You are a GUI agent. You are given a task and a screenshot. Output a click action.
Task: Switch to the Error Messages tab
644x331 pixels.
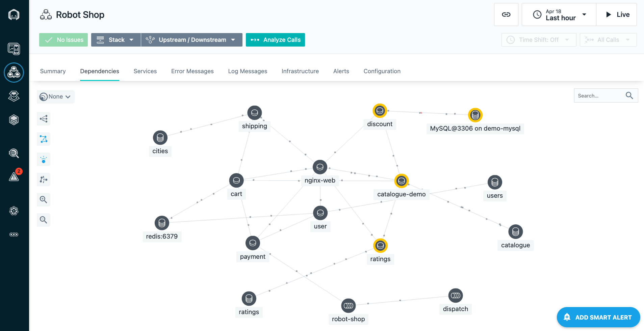point(192,71)
